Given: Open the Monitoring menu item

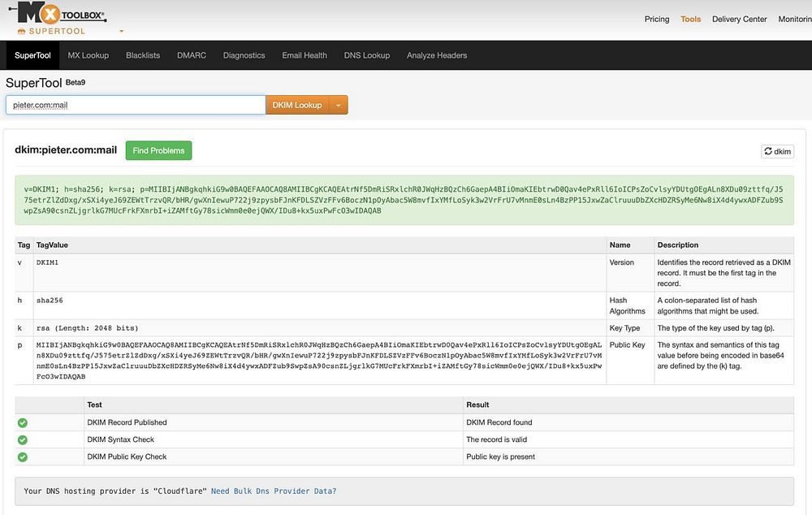Looking at the screenshot, I should 795,19.
